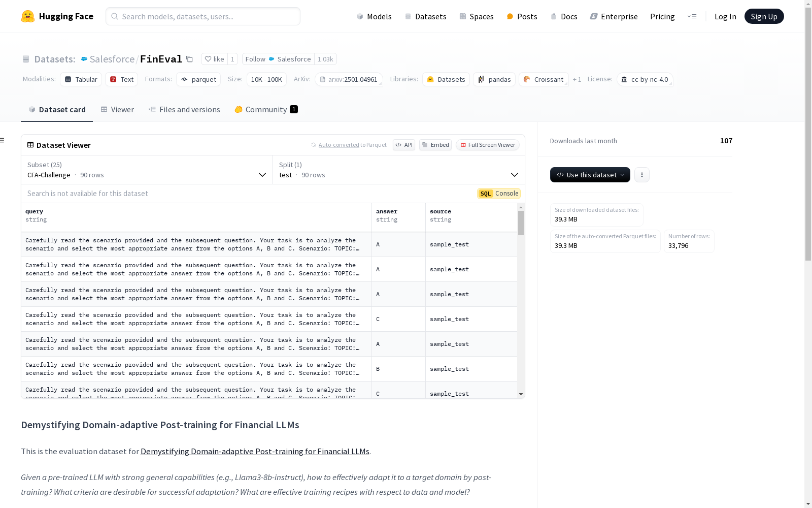Focus the search models, datasets, users field
Viewport: 812px width, 508px height.
[203, 16]
